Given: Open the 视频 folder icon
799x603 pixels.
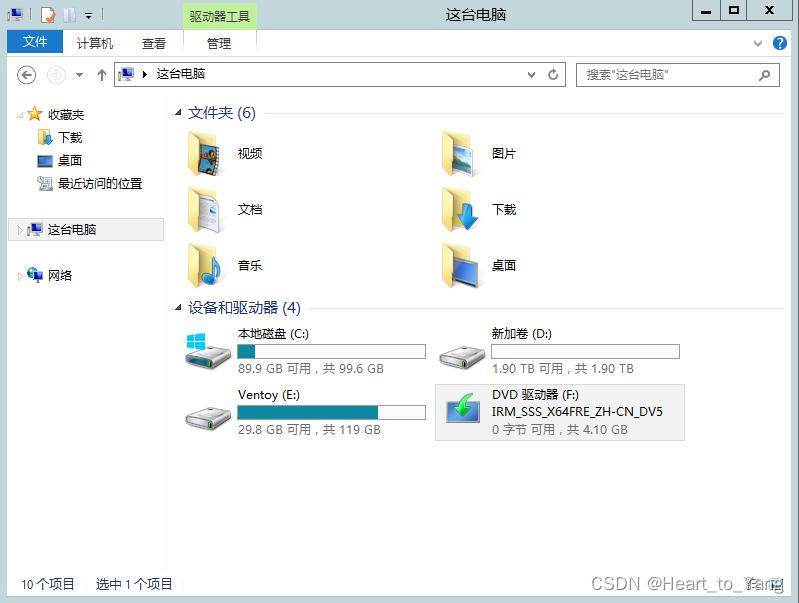Looking at the screenshot, I should 205,154.
